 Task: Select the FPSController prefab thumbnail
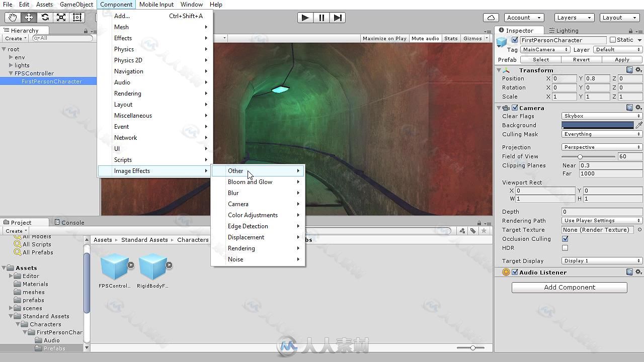pyautogui.click(x=114, y=266)
